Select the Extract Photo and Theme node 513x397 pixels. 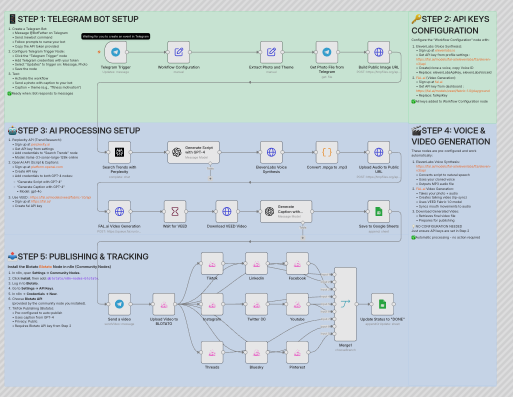[x=271, y=52]
